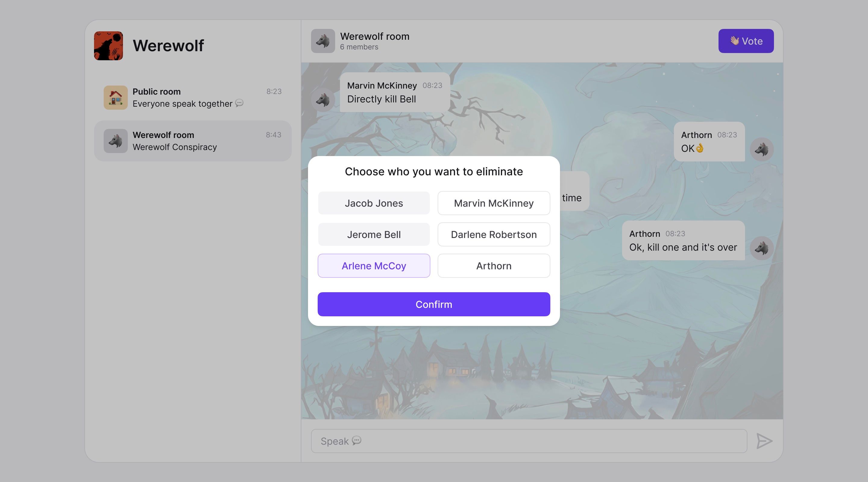Select Marvin McKinney for elimination

pos(493,202)
